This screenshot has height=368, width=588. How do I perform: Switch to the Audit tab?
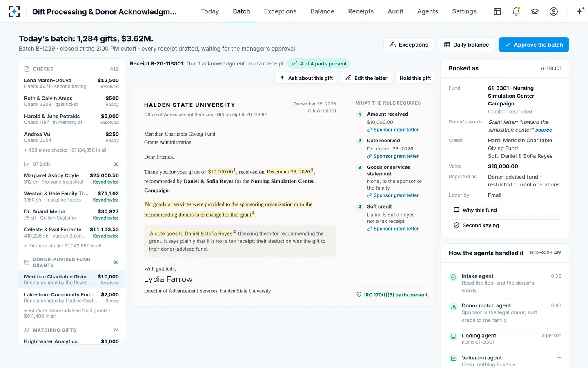pyautogui.click(x=395, y=11)
